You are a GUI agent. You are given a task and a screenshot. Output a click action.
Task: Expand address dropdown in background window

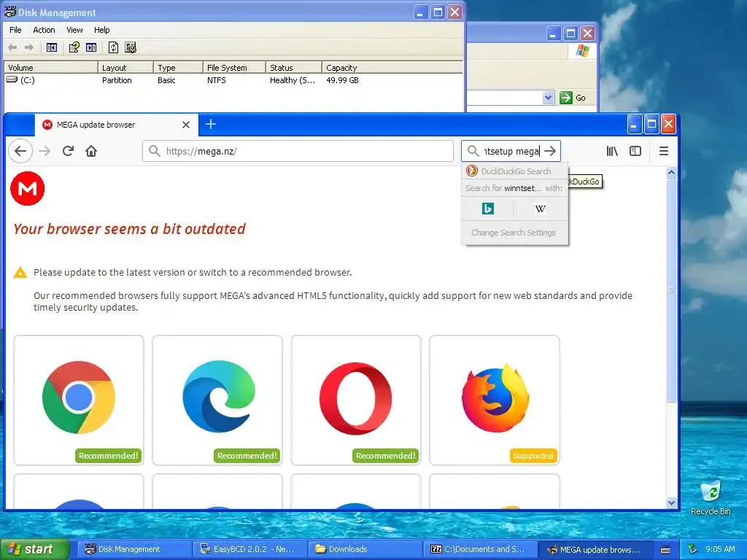click(548, 98)
